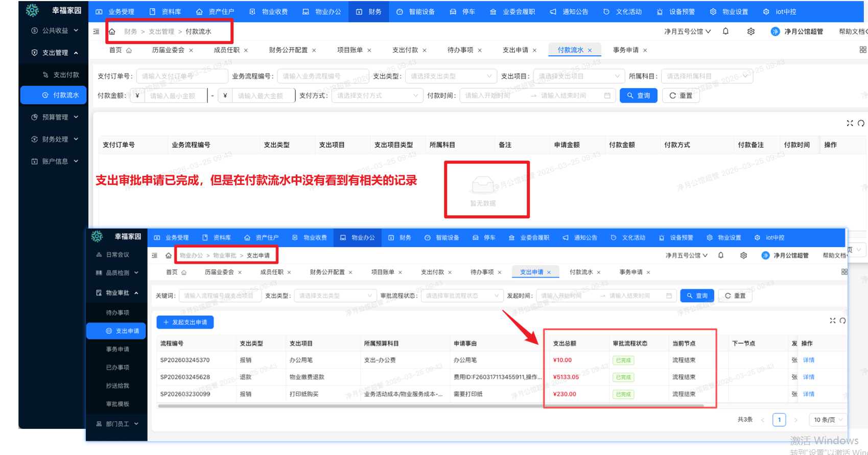This screenshot has height=455, width=868.
Task: Click sidebar collapse icon beside 物业办公 breadcrumb
Action: [x=155, y=255]
